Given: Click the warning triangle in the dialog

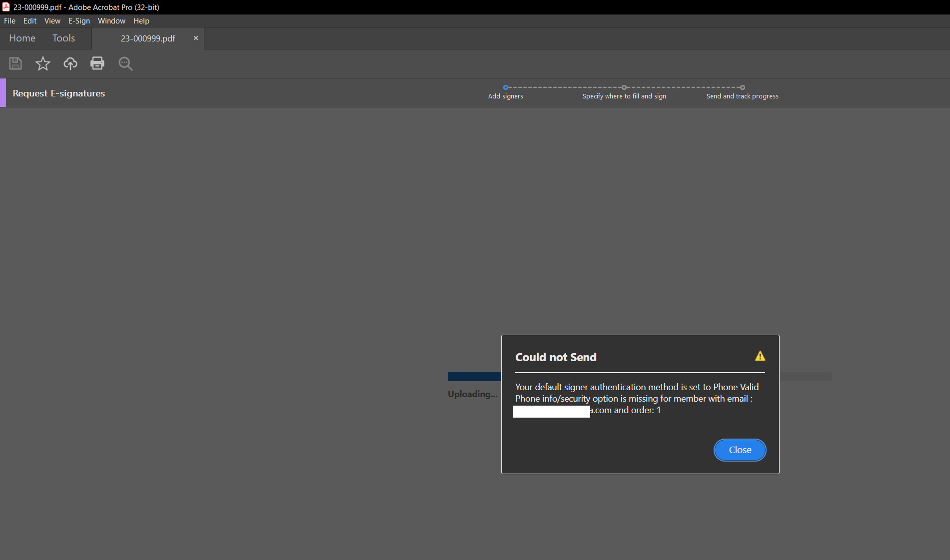Looking at the screenshot, I should pos(760,356).
